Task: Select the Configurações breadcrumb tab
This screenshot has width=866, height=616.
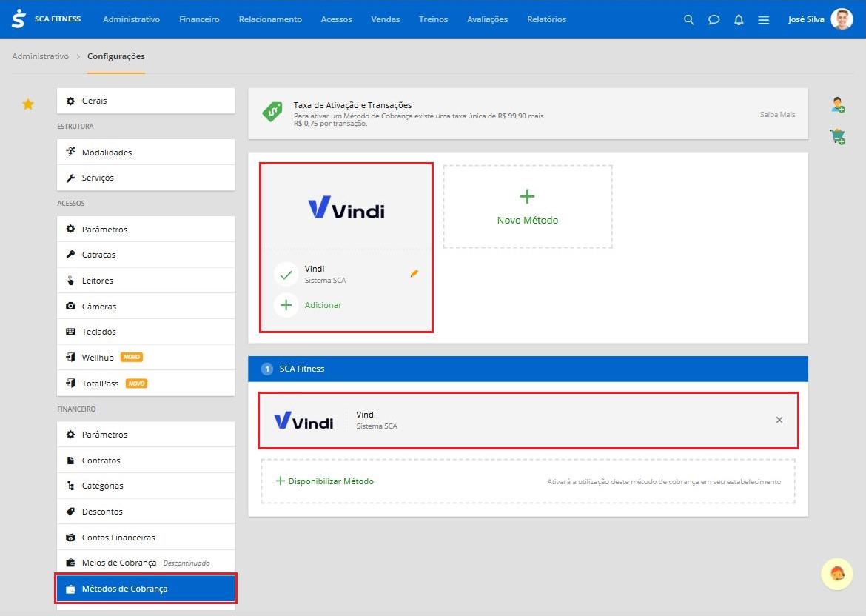Action: [x=116, y=56]
